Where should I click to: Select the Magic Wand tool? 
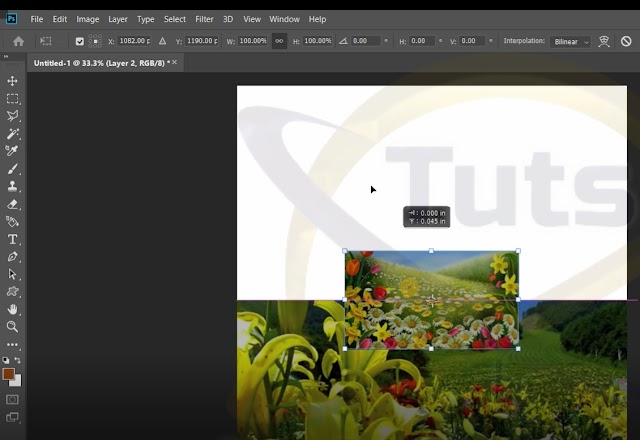(12, 133)
